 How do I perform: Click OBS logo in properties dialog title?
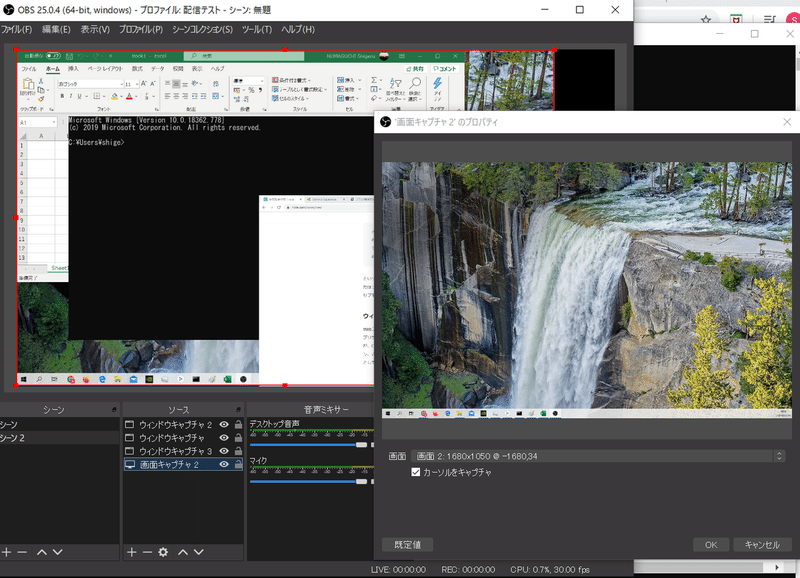click(386, 122)
